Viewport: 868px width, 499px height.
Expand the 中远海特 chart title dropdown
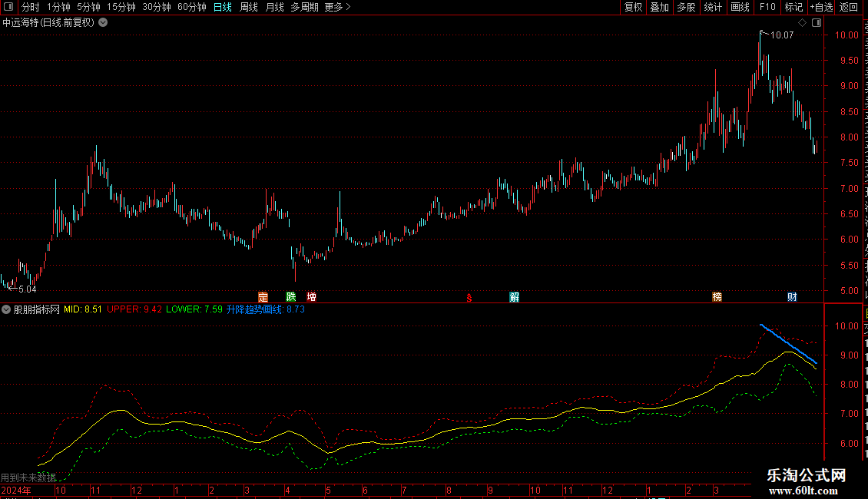[x=103, y=23]
